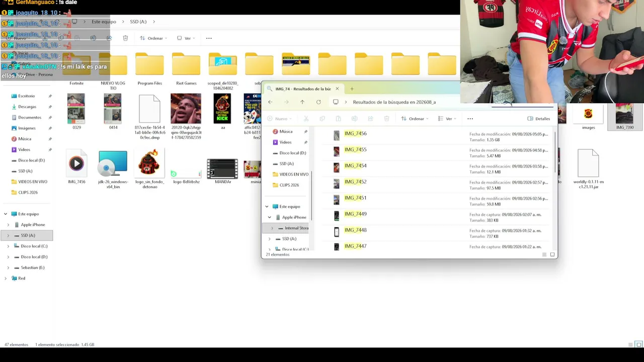Open the NUEVO VLOG TIO folder

113,71
